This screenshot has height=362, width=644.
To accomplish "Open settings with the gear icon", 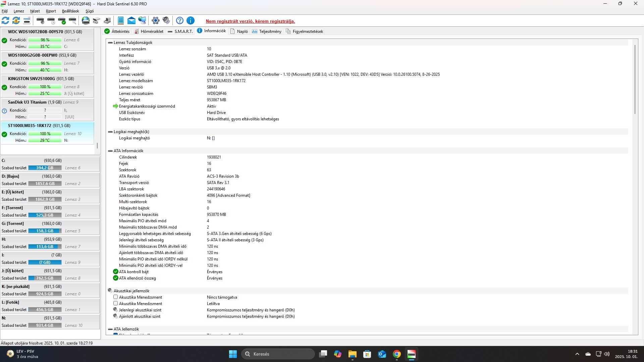I will pyautogui.click(x=155, y=21).
